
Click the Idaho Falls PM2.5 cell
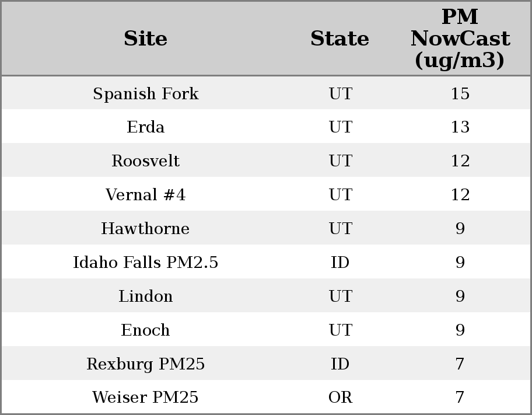click(x=145, y=263)
